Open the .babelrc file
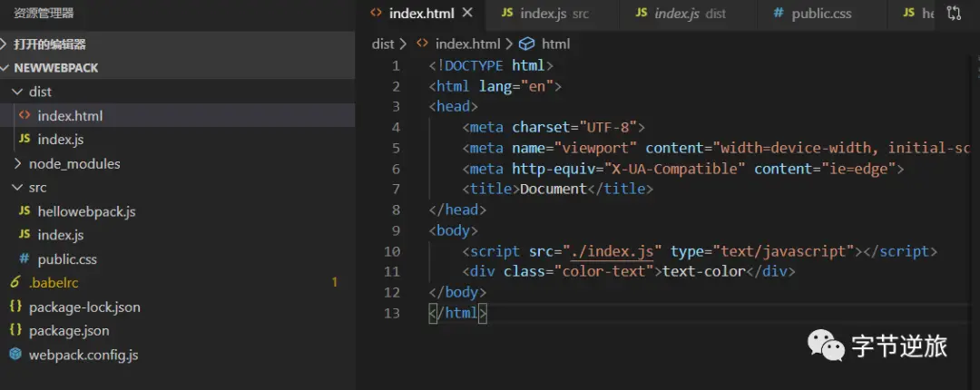This screenshot has width=980, height=390. [178, 282]
